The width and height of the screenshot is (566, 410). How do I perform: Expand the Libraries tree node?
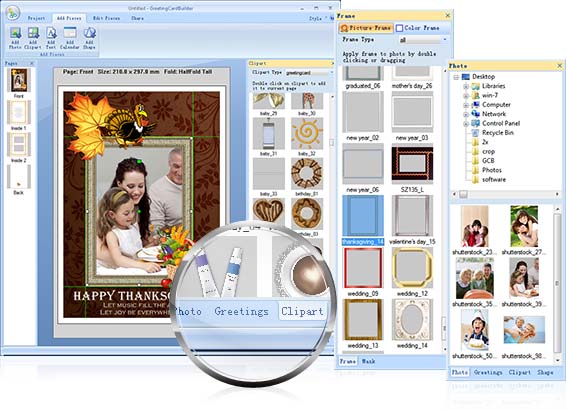466,86
